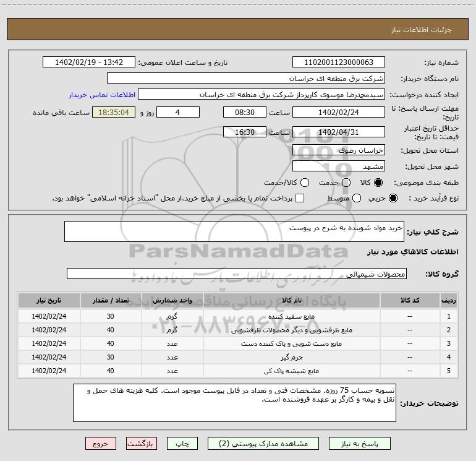Click price validity time field 16:30
This screenshot has height=461, width=476.
click(245, 132)
